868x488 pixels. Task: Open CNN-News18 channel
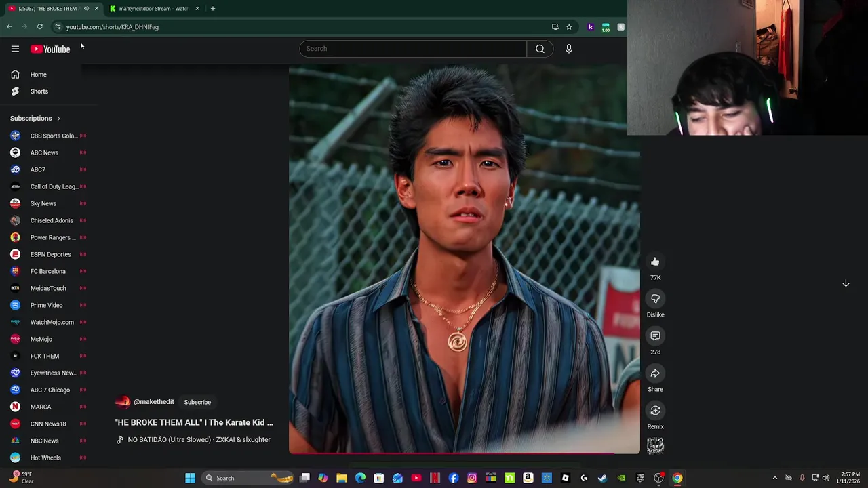click(47, 424)
